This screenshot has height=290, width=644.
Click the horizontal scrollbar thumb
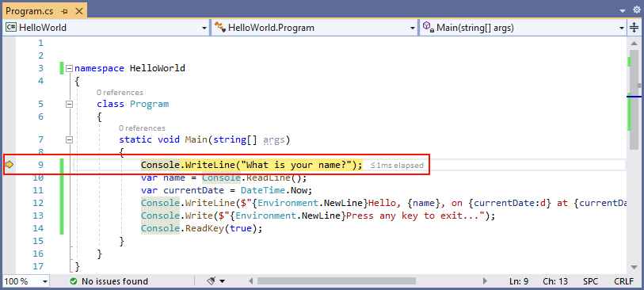tap(337, 281)
